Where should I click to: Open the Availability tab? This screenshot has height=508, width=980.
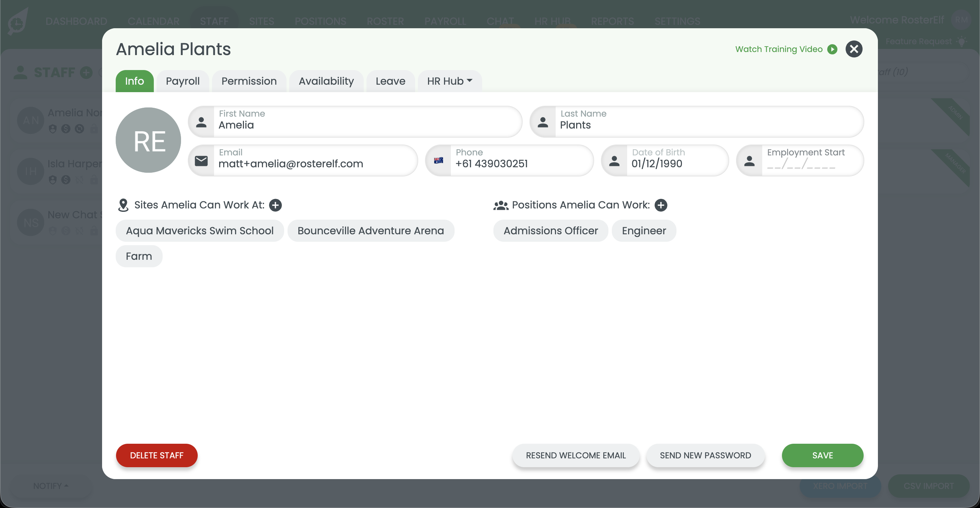pos(326,81)
